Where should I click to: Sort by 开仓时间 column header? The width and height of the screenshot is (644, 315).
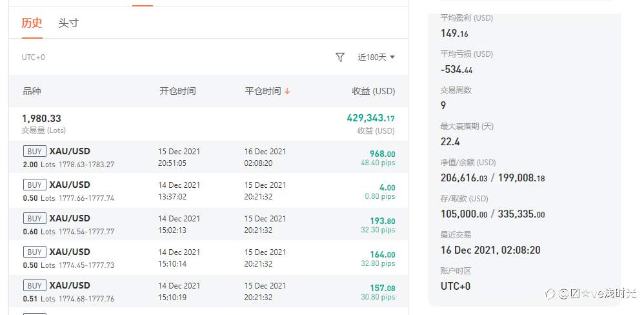(177, 92)
